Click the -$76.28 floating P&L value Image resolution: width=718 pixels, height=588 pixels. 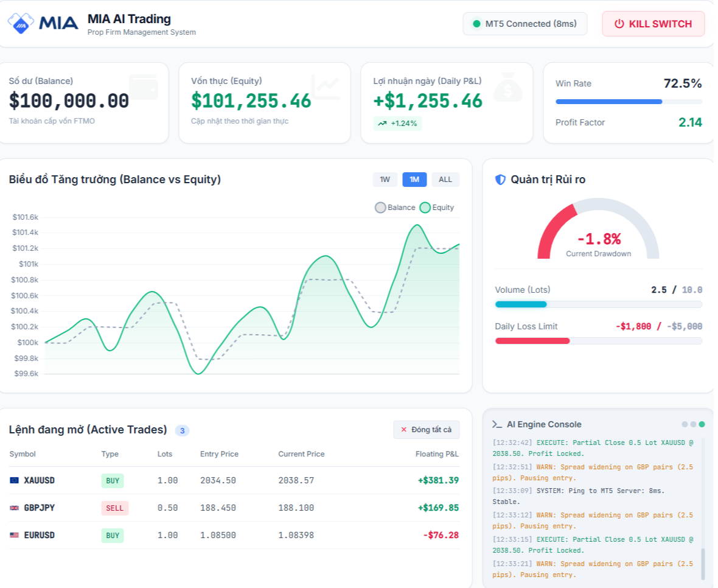[441, 535]
